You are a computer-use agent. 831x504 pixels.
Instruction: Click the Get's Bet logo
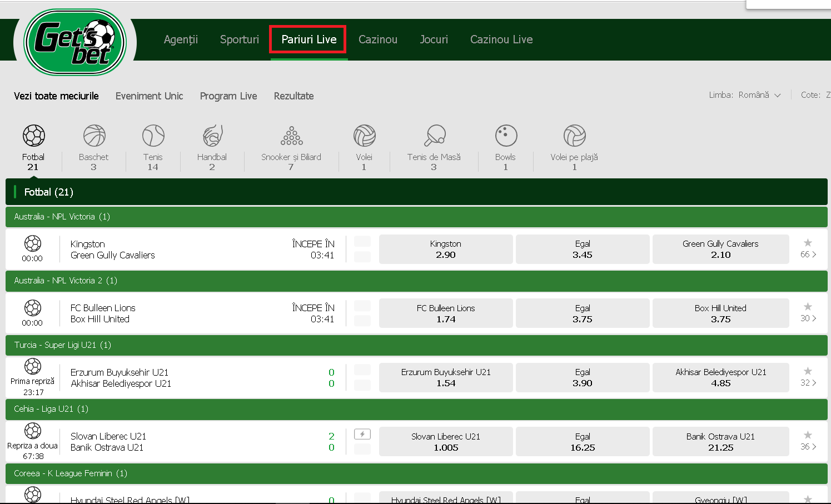[x=75, y=42]
